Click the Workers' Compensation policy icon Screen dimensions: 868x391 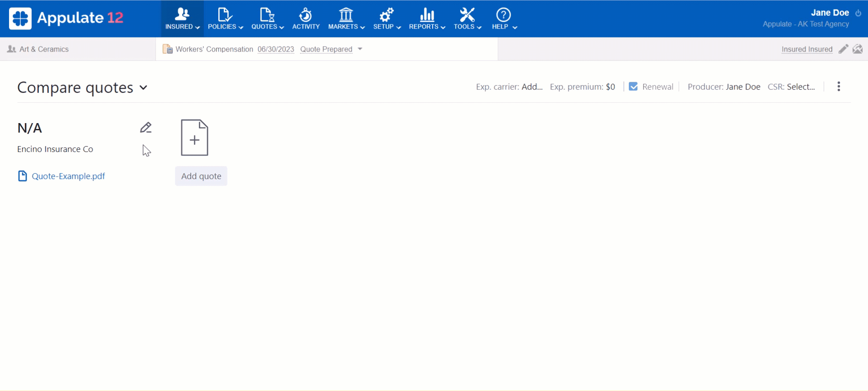click(167, 49)
